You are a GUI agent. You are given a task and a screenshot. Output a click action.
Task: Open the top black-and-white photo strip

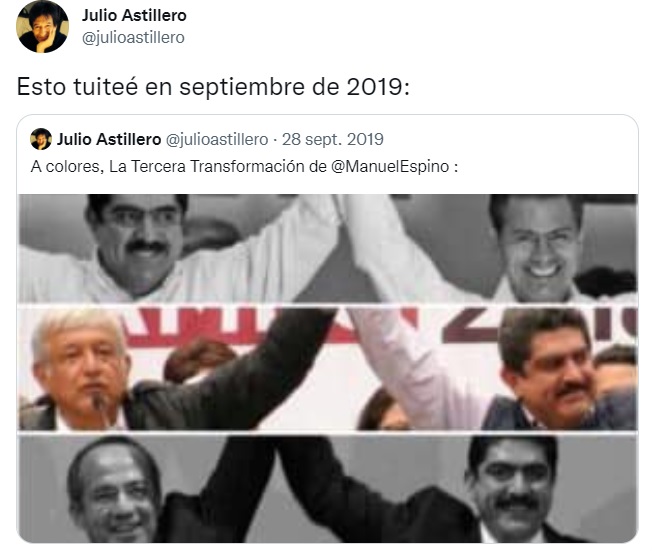click(328, 248)
